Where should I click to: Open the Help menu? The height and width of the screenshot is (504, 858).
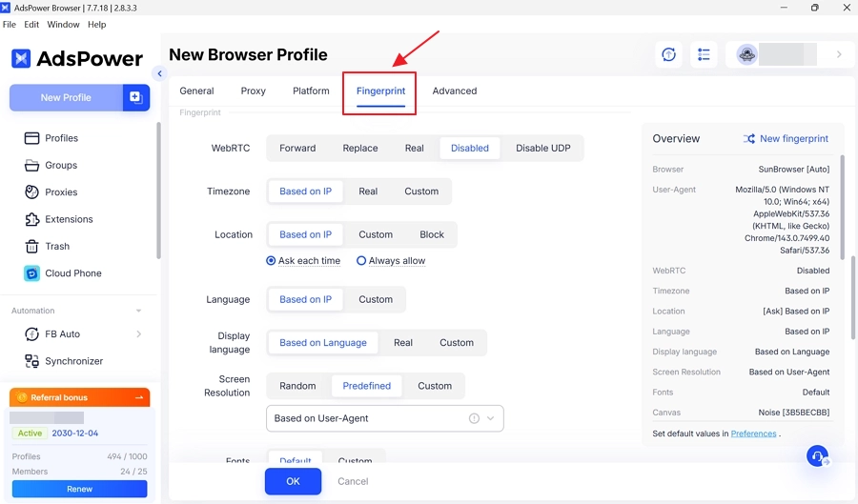97,25
